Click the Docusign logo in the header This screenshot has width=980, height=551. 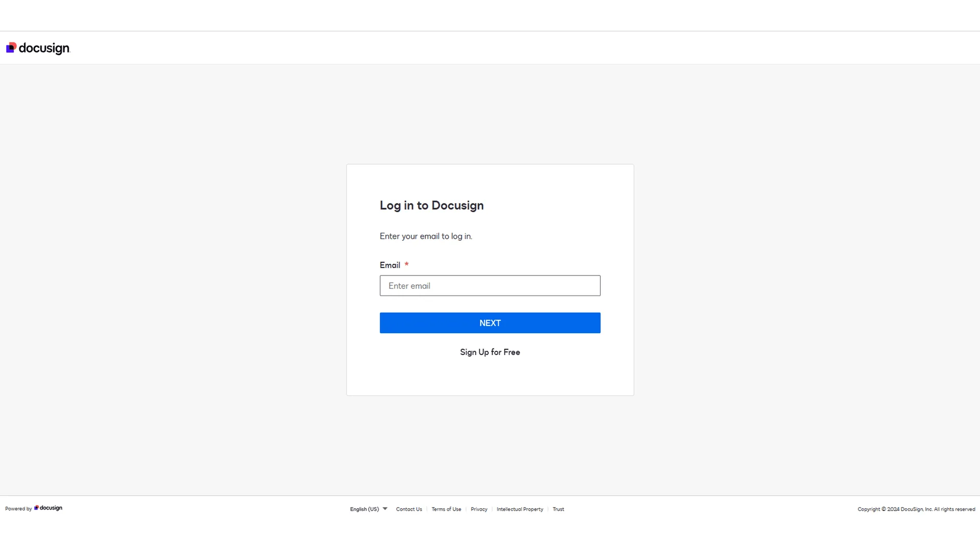tap(38, 48)
